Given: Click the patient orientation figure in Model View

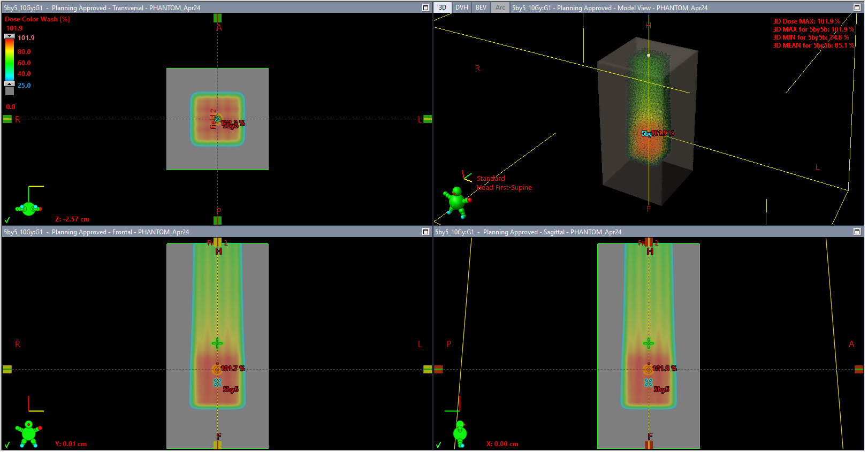Looking at the screenshot, I should [x=456, y=201].
